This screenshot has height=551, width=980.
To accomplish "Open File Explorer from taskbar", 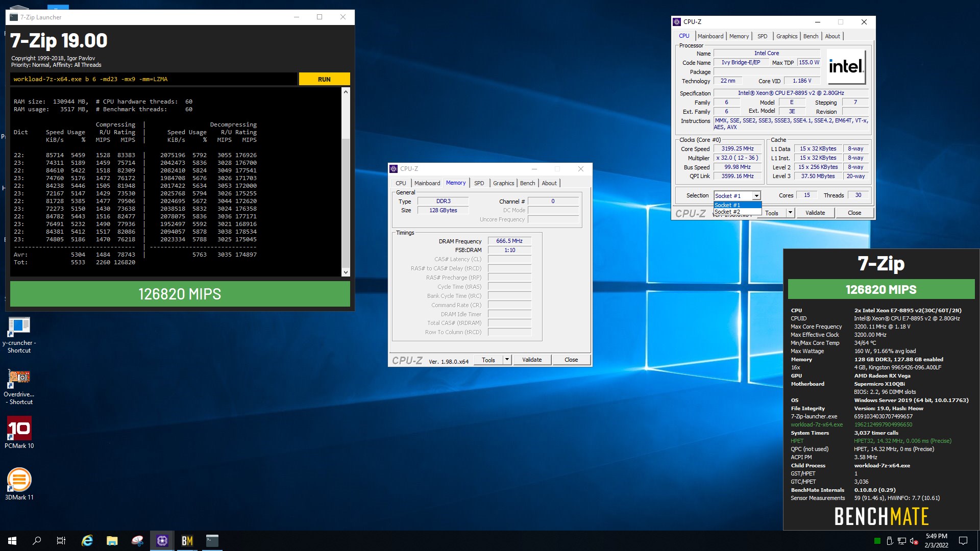I will (x=112, y=541).
